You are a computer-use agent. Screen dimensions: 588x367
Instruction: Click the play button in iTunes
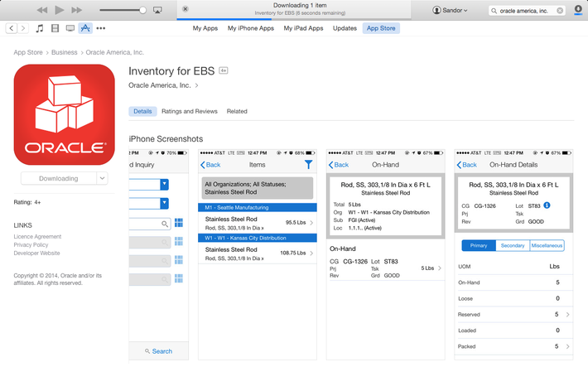tap(60, 10)
